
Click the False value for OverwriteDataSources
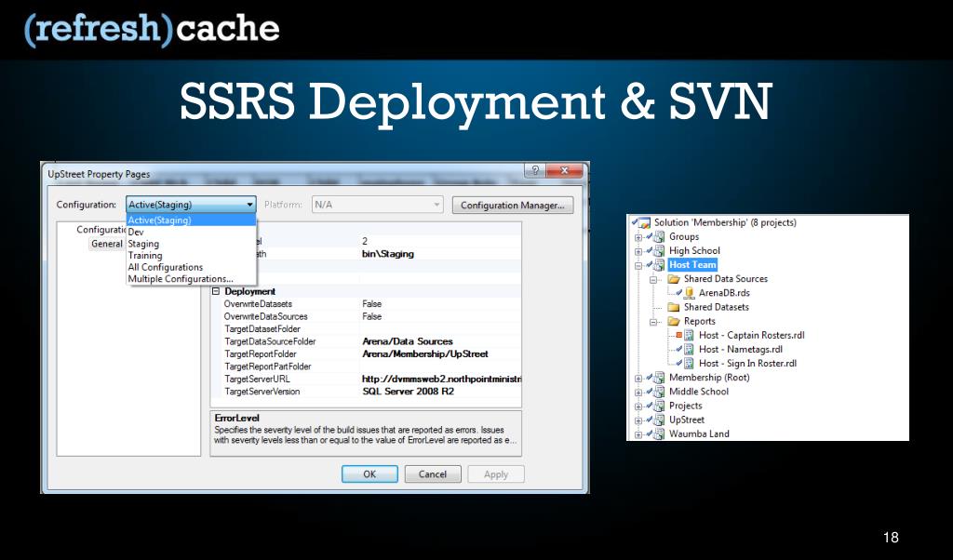point(372,316)
